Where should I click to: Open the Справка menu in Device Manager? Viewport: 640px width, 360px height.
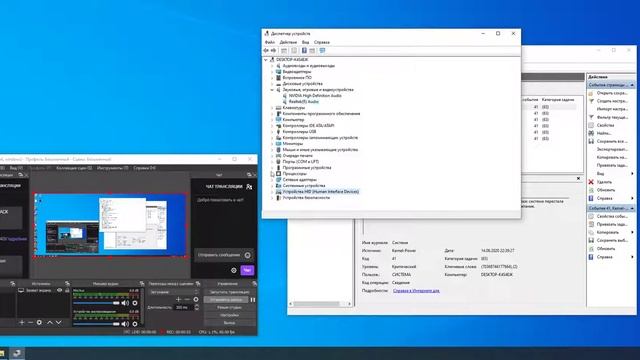click(x=322, y=42)
